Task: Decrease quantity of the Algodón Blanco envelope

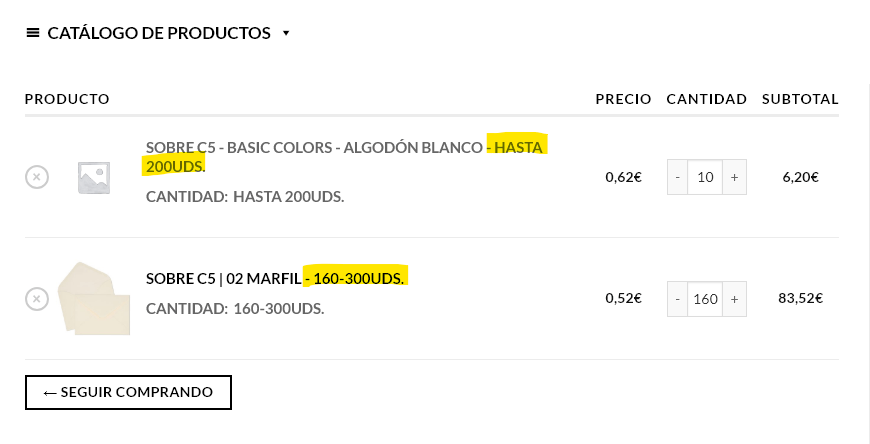Action: coord(677,177)
